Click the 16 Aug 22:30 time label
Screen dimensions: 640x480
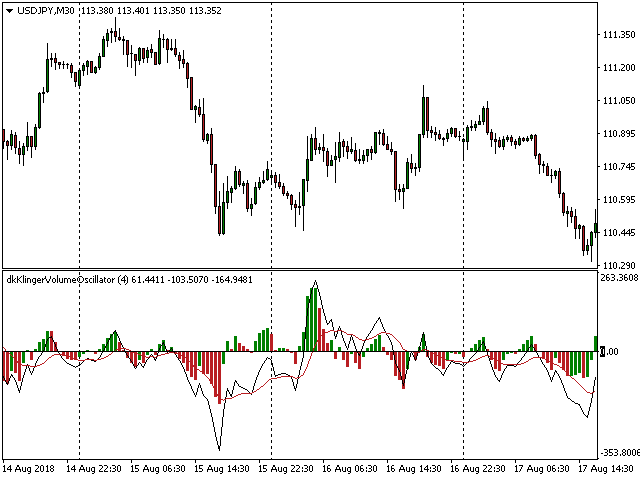point(478,469)
